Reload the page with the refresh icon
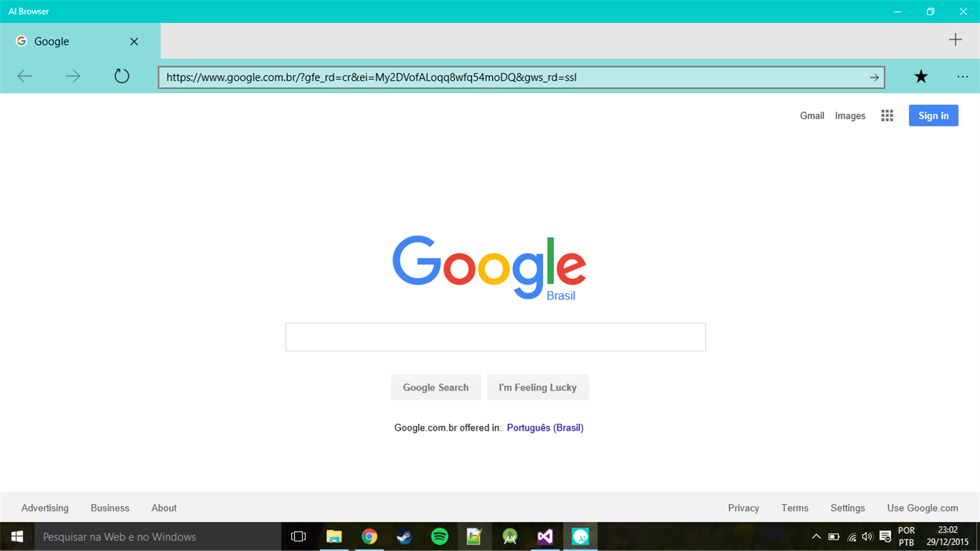This screenshot has height=551, width=980. (122, 76)
